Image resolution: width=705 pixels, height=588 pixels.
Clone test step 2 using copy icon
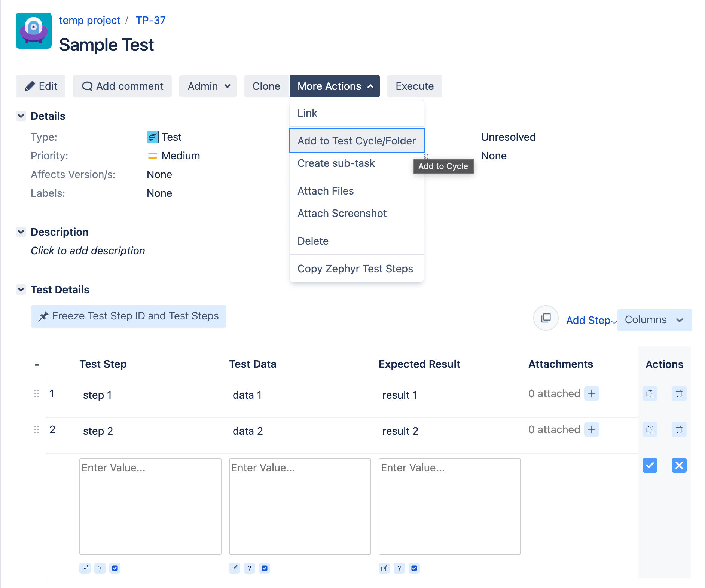(650, 429)
